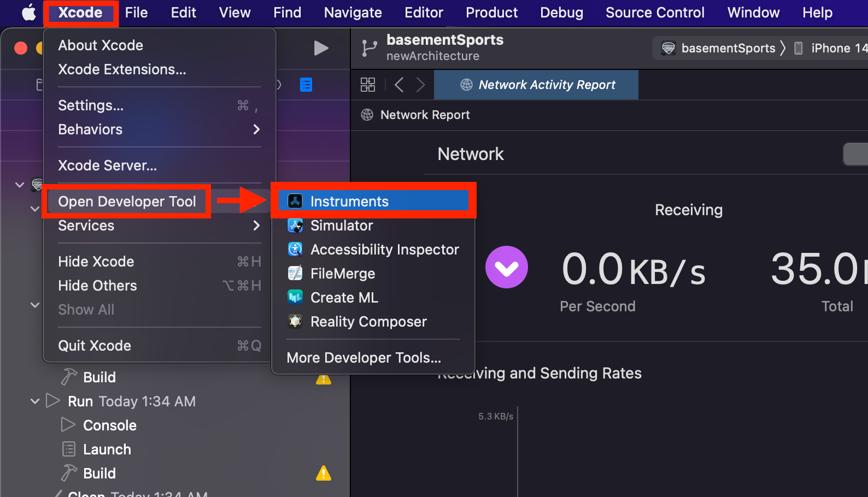Screen dimensions: 868x497
Task: Select the blue report navigator icon
Action: coord(306,85)
